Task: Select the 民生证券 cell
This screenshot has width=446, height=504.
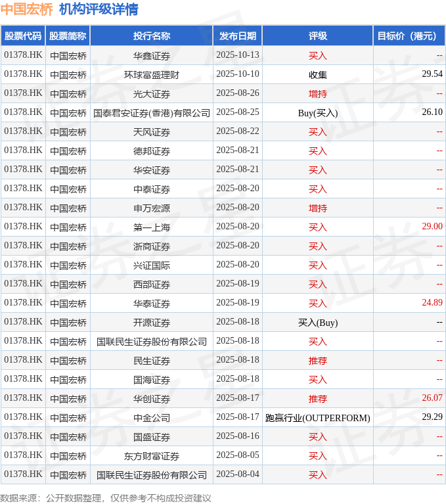Action: tap(152, 361)
